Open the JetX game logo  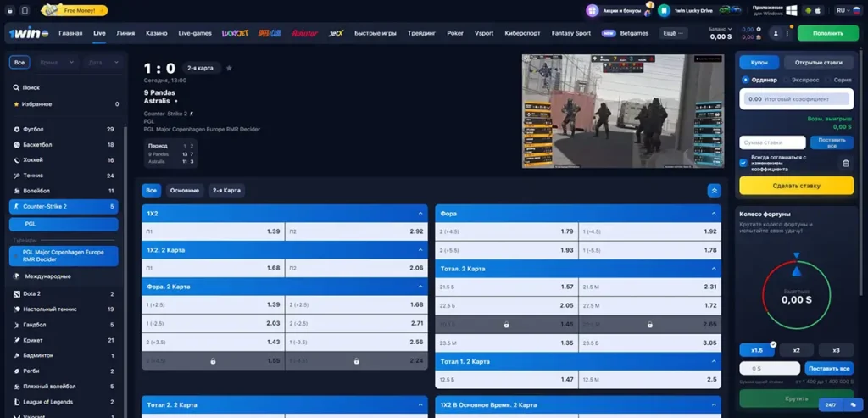pos(336,33)
